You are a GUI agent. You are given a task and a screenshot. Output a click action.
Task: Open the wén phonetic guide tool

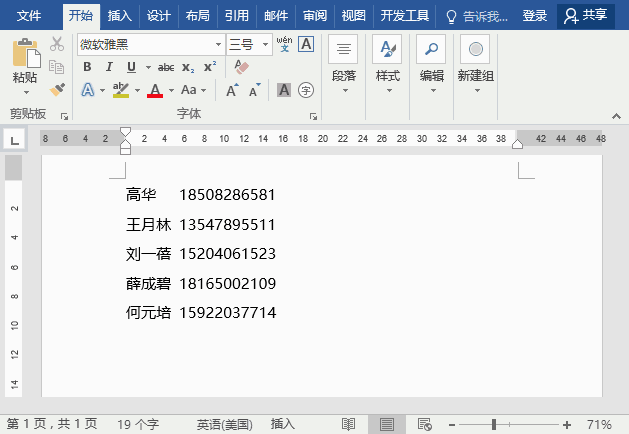[284, 44]
